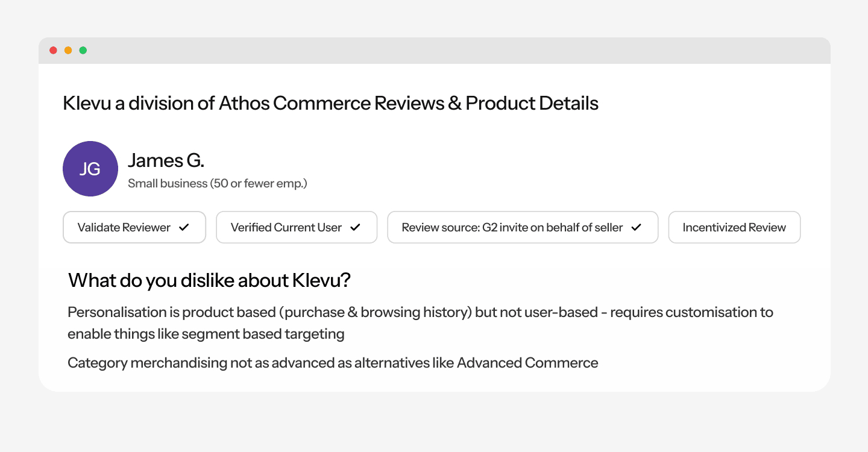This screenshot has height=452, width=868.
Task: Click 'Klevu' at start of page title
Action: [x=87, y=103]
